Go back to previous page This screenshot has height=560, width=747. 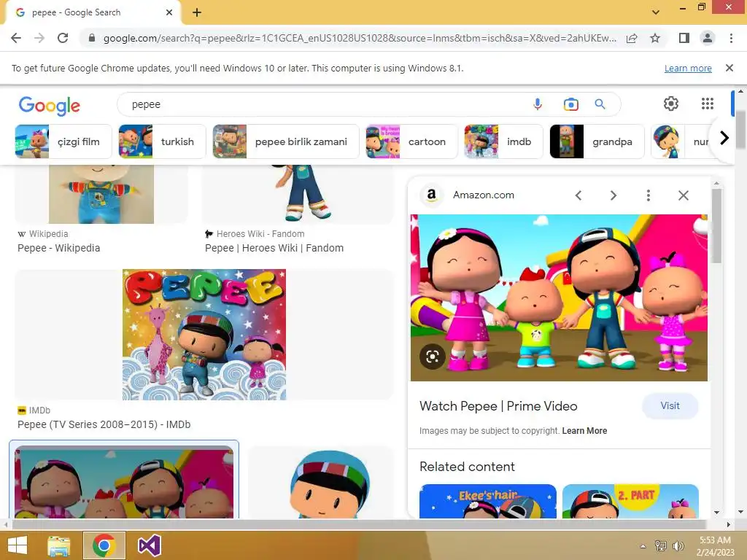[16, 38]
